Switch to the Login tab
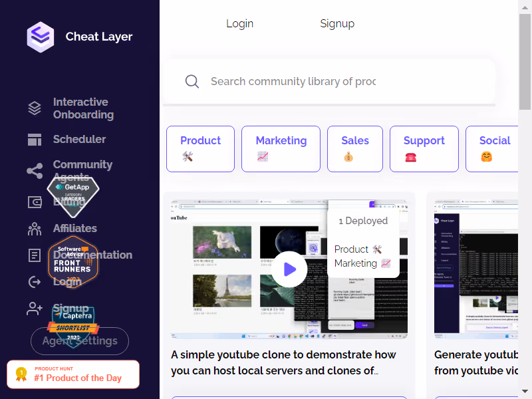Viewport: 532px width, 399px height. click(240, 23)
